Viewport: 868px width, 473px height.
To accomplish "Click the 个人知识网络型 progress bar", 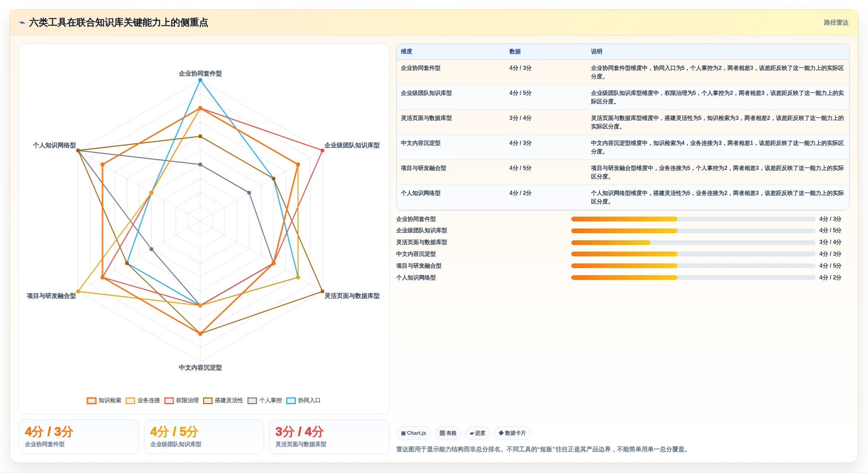I will (693, 278).
